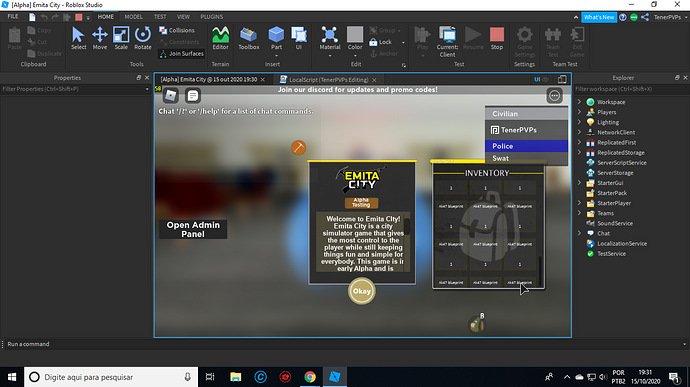The width and height of the screenshot is (690, 387).
Task: Click the UI insert icon
Action: [x=299, y=38]
